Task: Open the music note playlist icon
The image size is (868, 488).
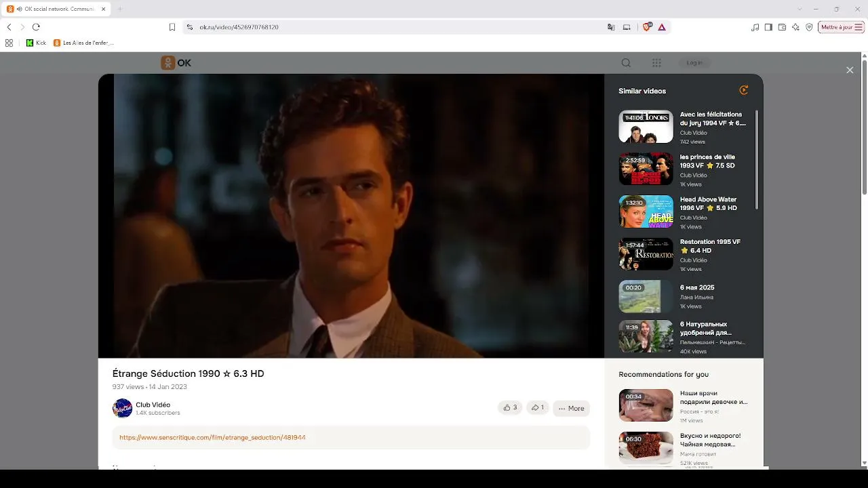Action: (755, 27)
